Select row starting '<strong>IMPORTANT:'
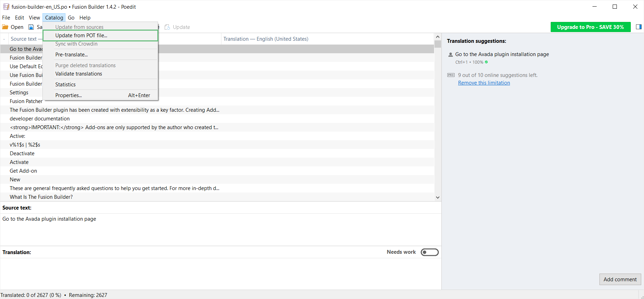The height and width of the screenshot is (299, 644). coord(217,127)
